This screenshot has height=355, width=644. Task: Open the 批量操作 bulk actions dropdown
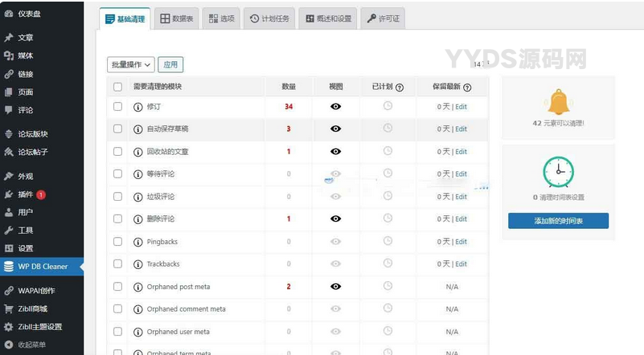pyautogui.click(x=130, y=64)
